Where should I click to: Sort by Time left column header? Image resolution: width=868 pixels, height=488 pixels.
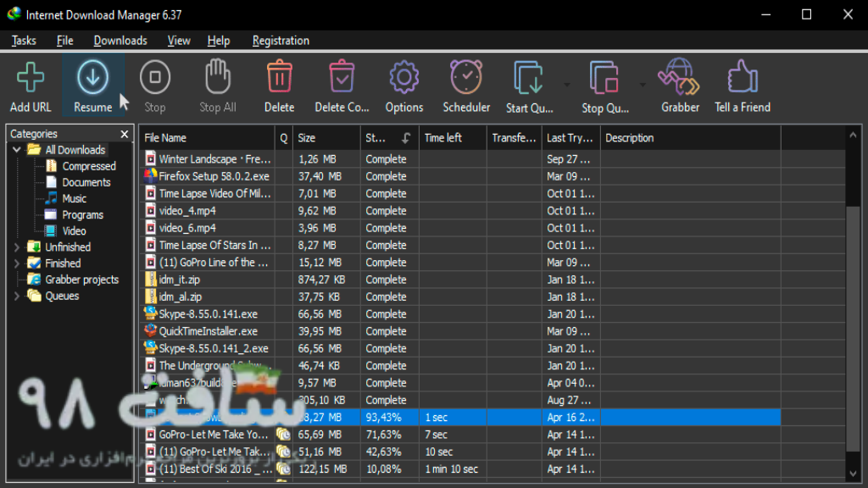(x=453, y=138)
